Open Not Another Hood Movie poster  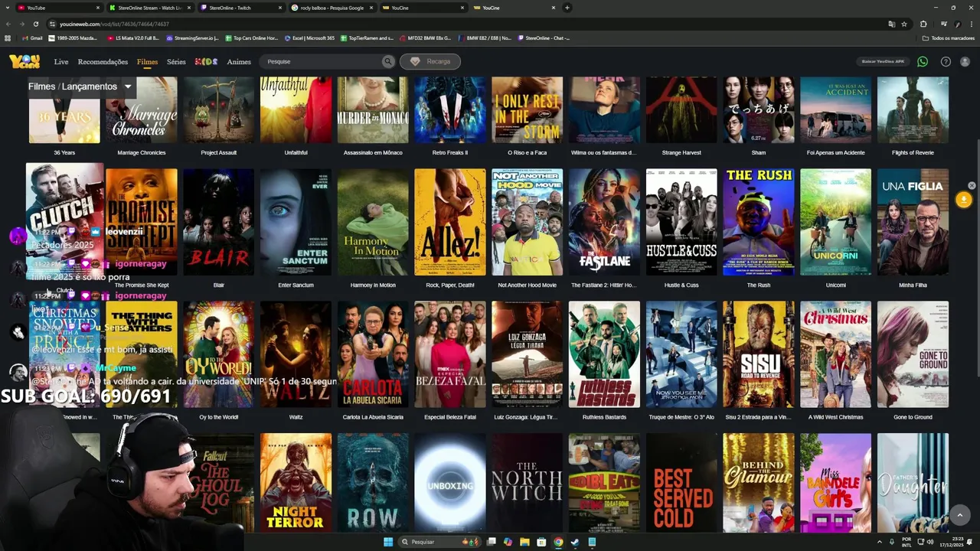coord(527,222)
